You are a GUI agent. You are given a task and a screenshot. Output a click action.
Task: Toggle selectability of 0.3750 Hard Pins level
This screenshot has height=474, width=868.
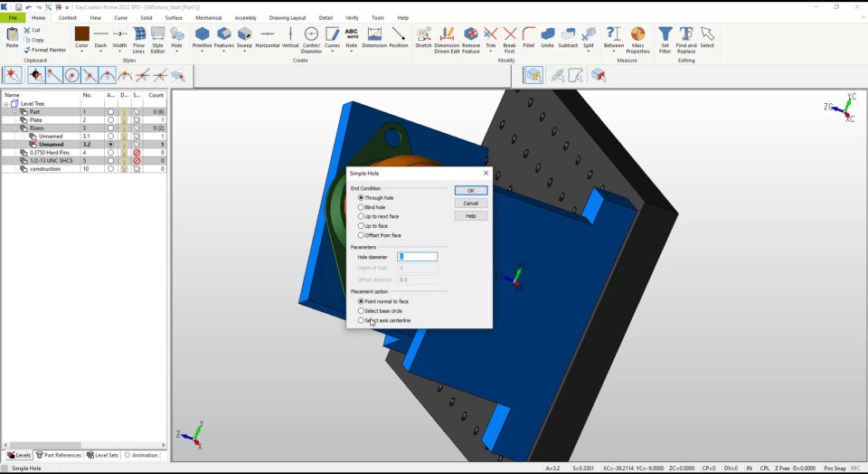click(x=137, y=152)
